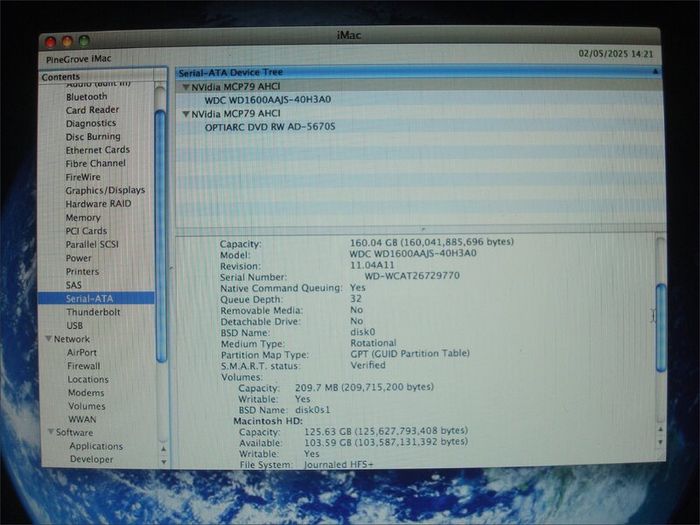Screen dimensions: 700x525
Task: Click GPT (GUID Partition Table) value
Action: point(410,354)
